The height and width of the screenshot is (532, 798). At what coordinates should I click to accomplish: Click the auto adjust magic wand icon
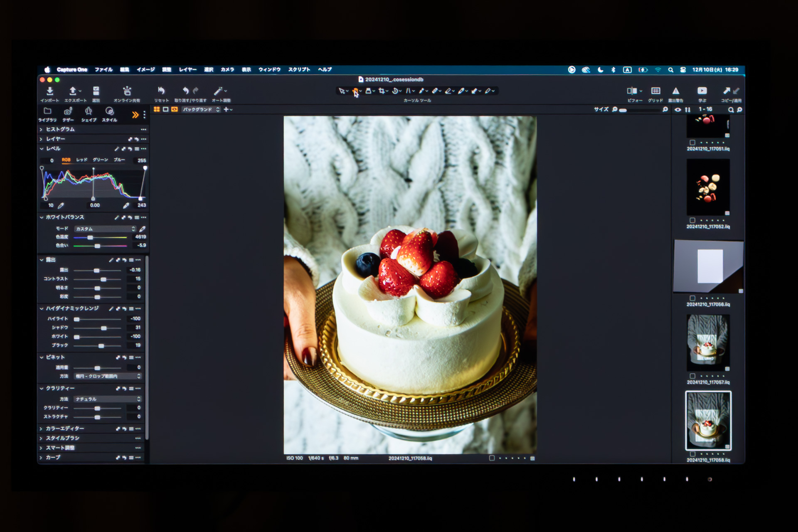(218, 91)
